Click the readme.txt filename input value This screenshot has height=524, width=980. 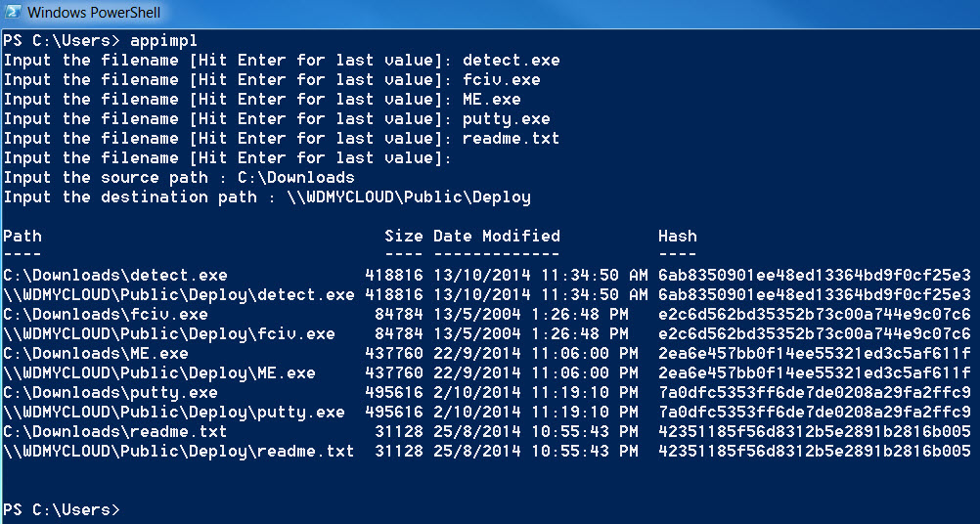(512, 139)
